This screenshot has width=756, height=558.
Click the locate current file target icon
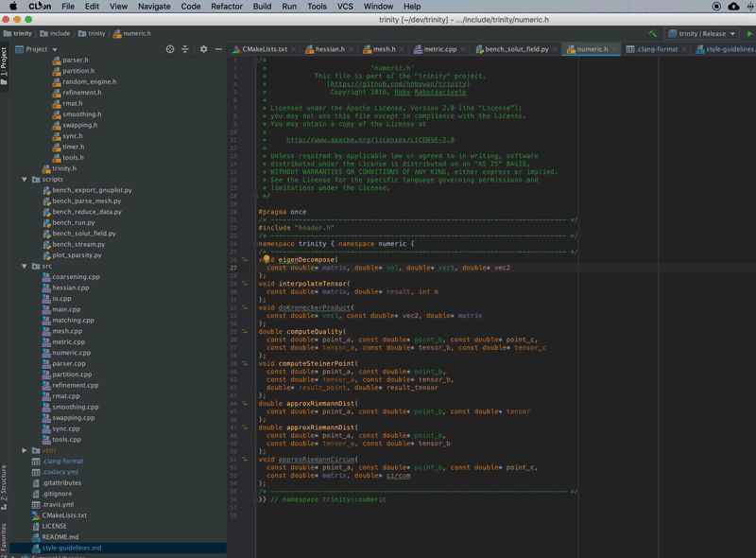[170, 49]
